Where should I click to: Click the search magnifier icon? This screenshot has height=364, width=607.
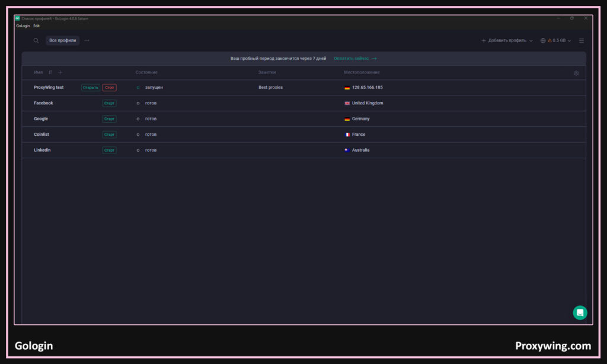coord(36,41)
